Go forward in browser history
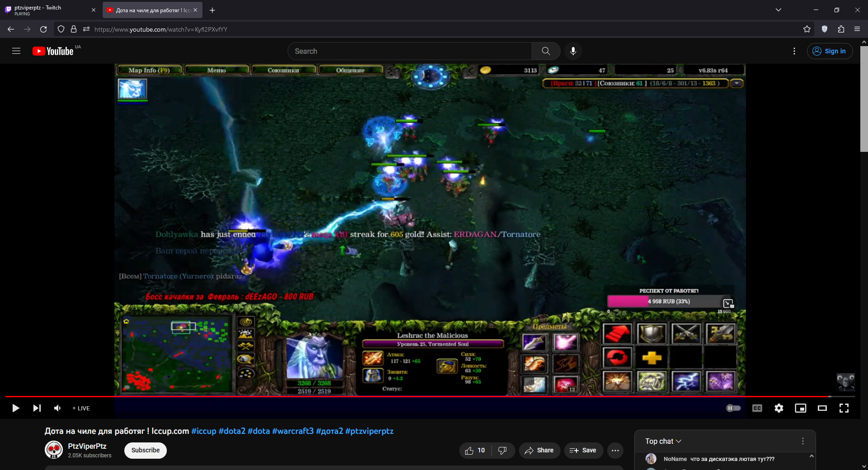This screenshot has width=868, height=470. (x=27, y=29)
